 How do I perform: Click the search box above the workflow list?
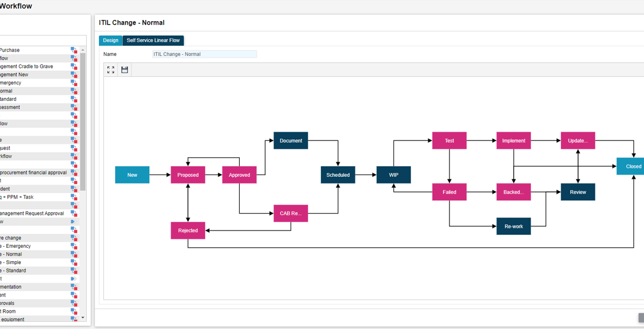[42, 40]
